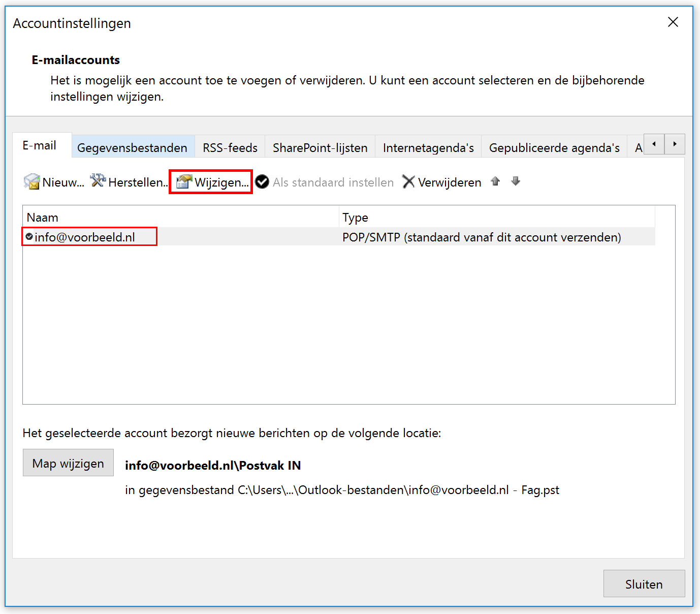The height and width of the screenshot is (614, 700).
Task: Move account up with the arrow icon
Action: pyautogui.click(x=495, y=181)
